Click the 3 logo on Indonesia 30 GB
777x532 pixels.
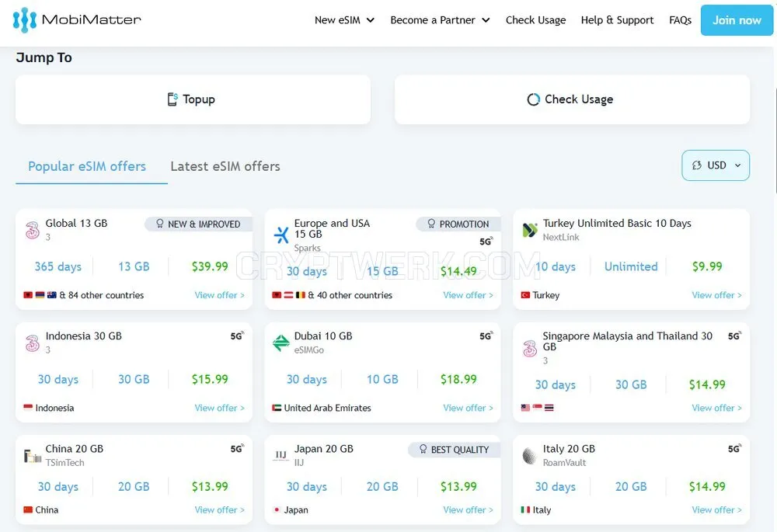pos(33,343)
